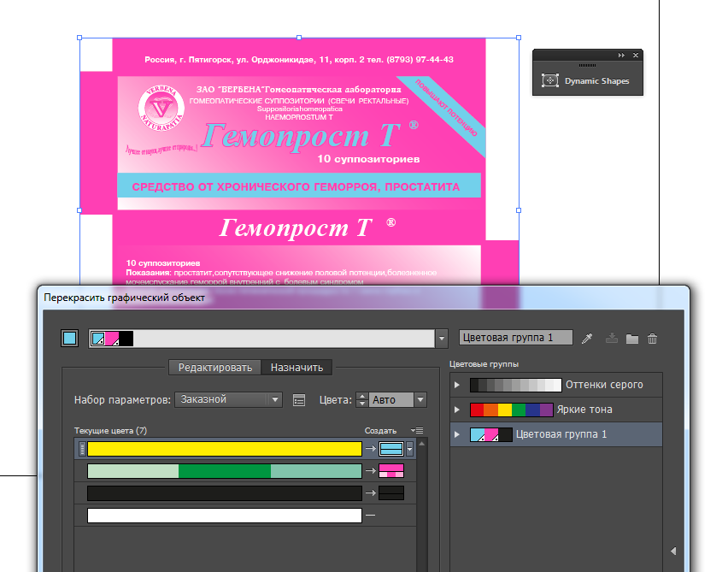Select the Цветовая группа 1 swatch strip

click(x=491, y=434)
